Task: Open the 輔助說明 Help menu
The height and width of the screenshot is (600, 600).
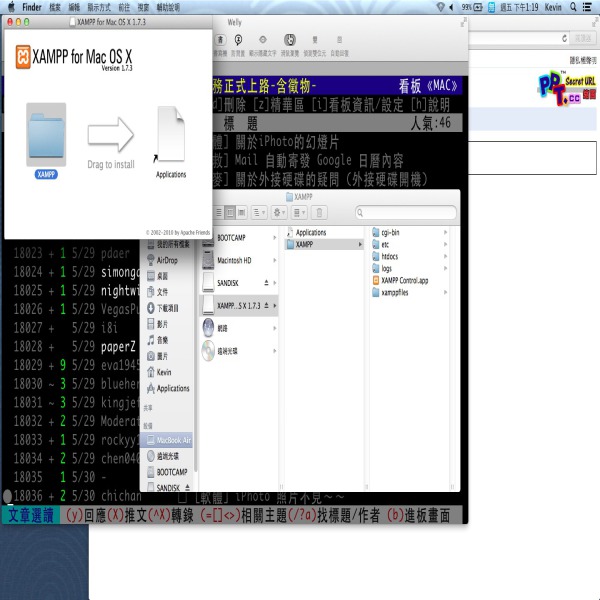Action: [168, 7]
